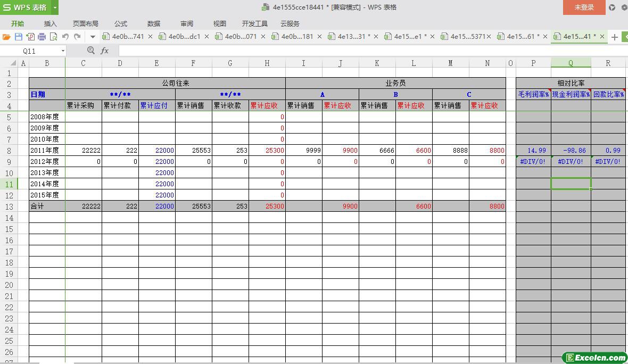Image resolution: width=628 pixels, height=364 pixels.
Task: Select row 8 header
Action: 9,151
